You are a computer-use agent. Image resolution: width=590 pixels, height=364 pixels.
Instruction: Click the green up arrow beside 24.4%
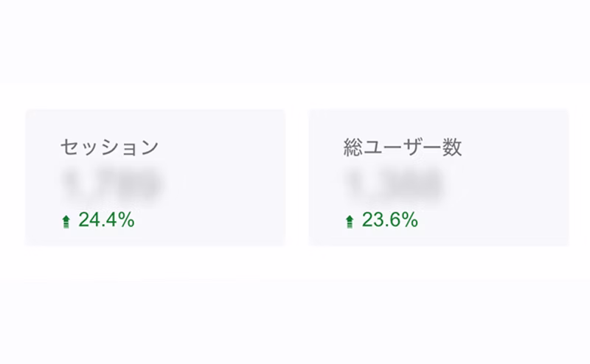coord(66,221)
